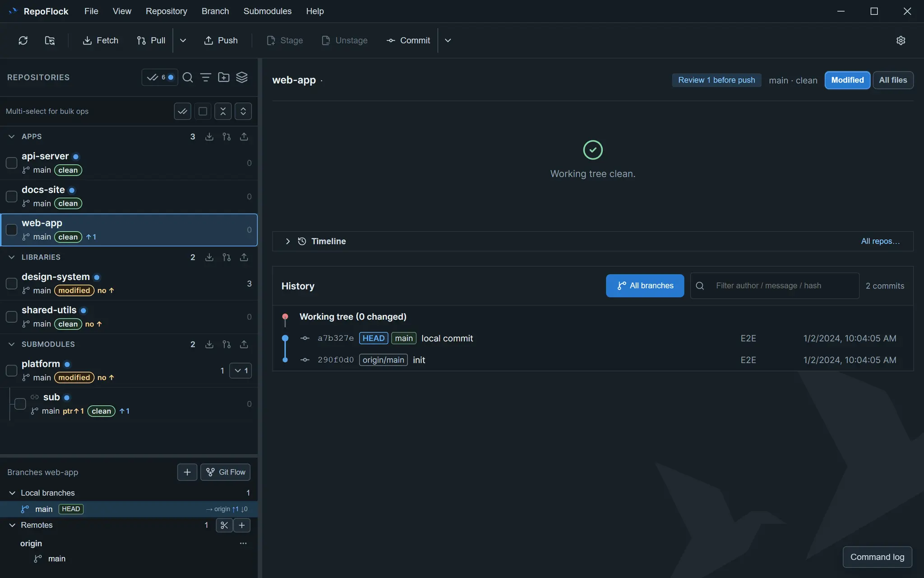924x578 pixels.
Task: Open the repository filter lines icon
Action: click(206, 78)
